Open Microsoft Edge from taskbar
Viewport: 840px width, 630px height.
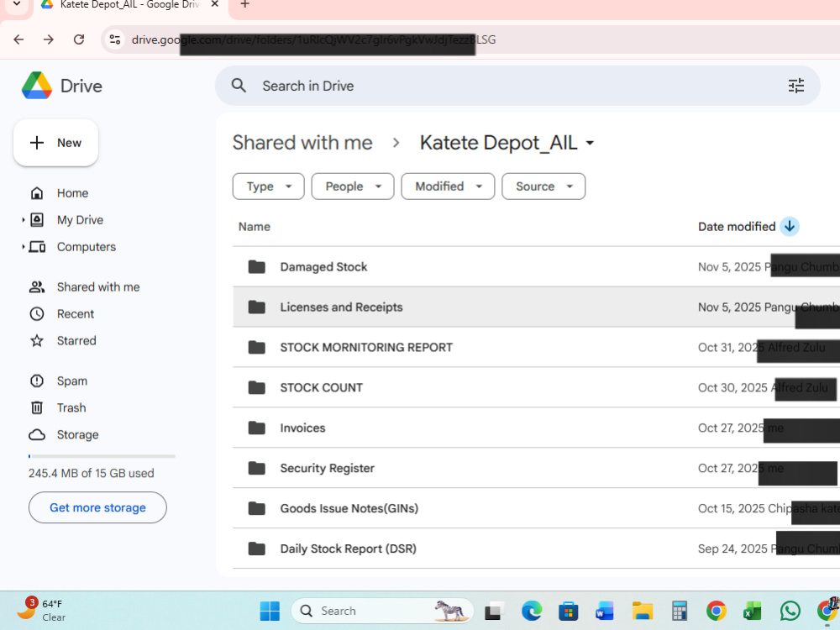pyautogui.click(x=532, y=611)
